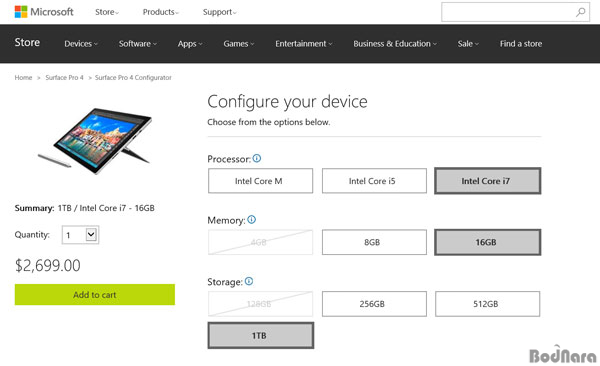Click the unavailable 4GB memory option
600x366 pixels.
click(x=260, y=242)
